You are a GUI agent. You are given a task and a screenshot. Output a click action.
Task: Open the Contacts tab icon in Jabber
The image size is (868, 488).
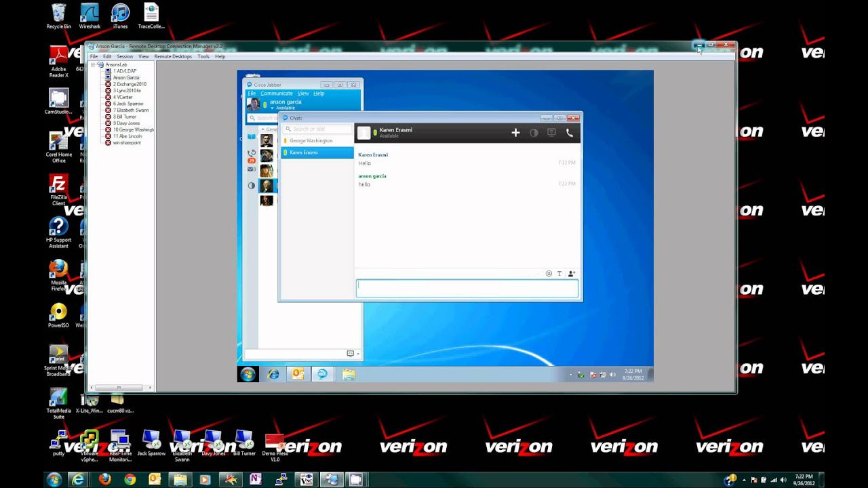252,137
